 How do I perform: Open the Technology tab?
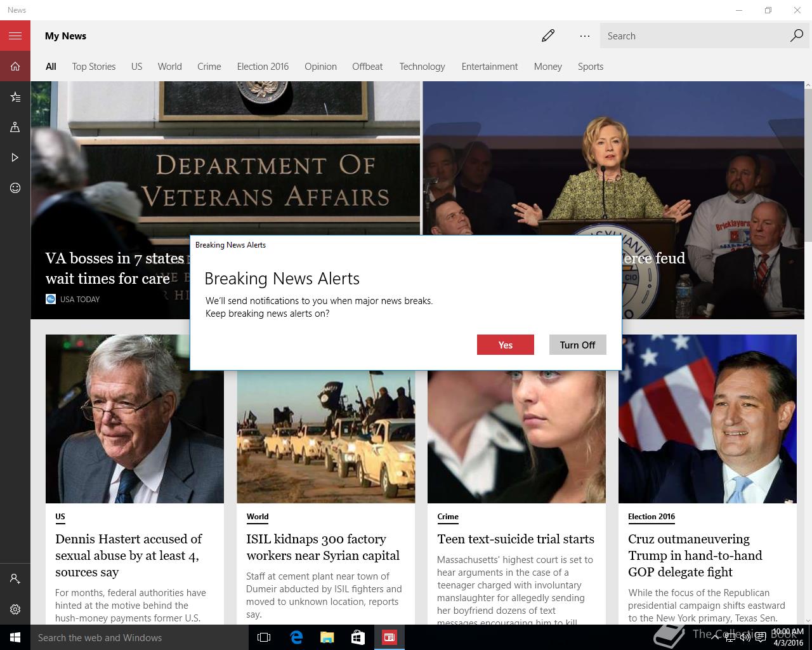(x=422, y=66)
